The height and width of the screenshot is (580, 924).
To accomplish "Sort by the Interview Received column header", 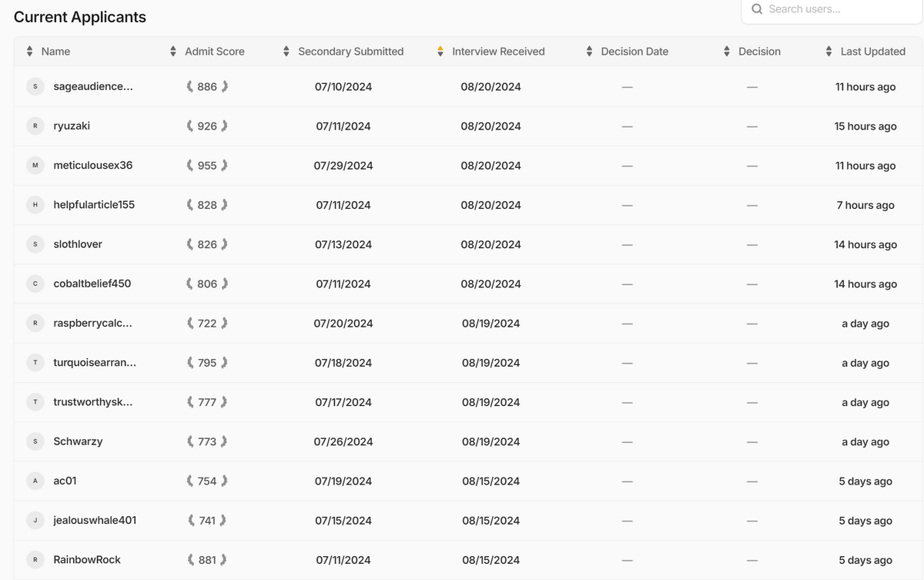I will click(498, 52).
